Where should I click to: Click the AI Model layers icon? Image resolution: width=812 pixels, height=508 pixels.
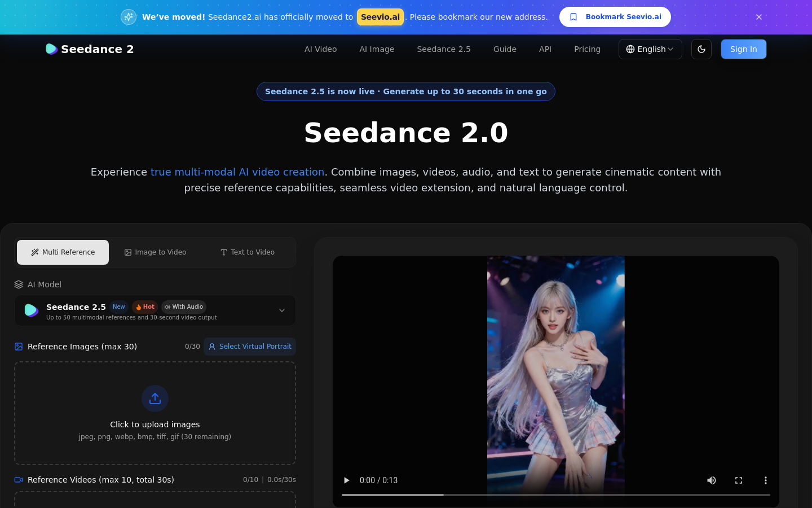tap(19, 284)
